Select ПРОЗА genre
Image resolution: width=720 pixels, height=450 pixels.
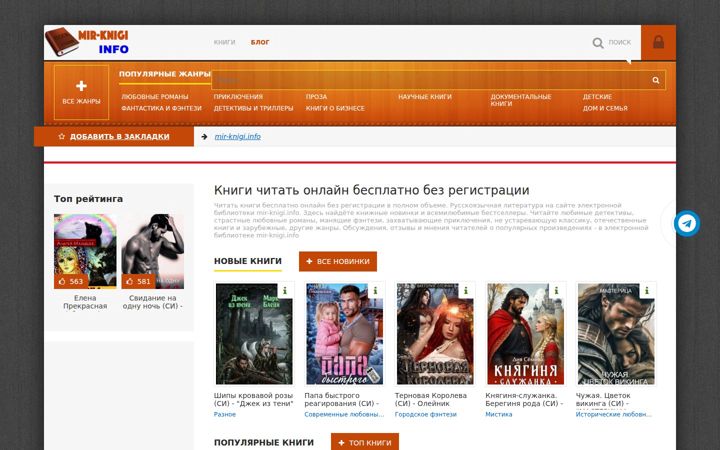click(x=316, y=97)
